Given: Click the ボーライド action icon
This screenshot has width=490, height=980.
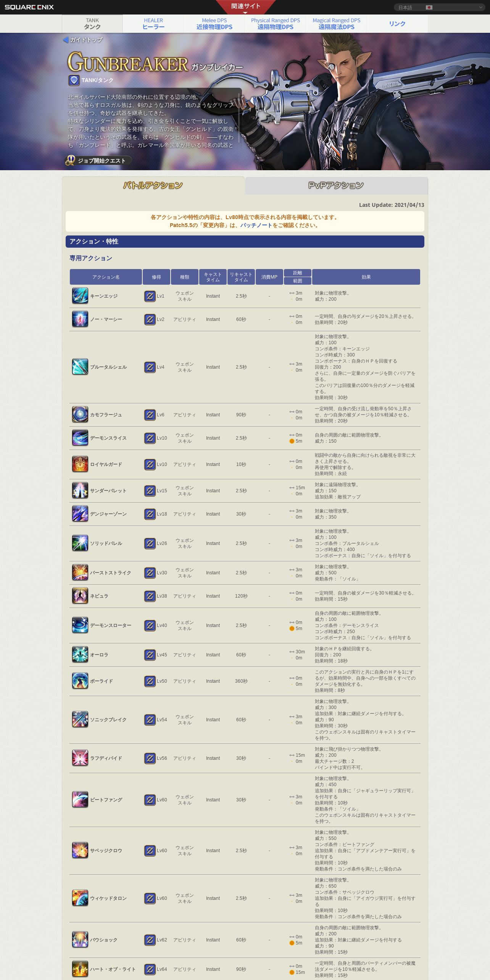Looking at the screenshot, I should pos(80,681).
